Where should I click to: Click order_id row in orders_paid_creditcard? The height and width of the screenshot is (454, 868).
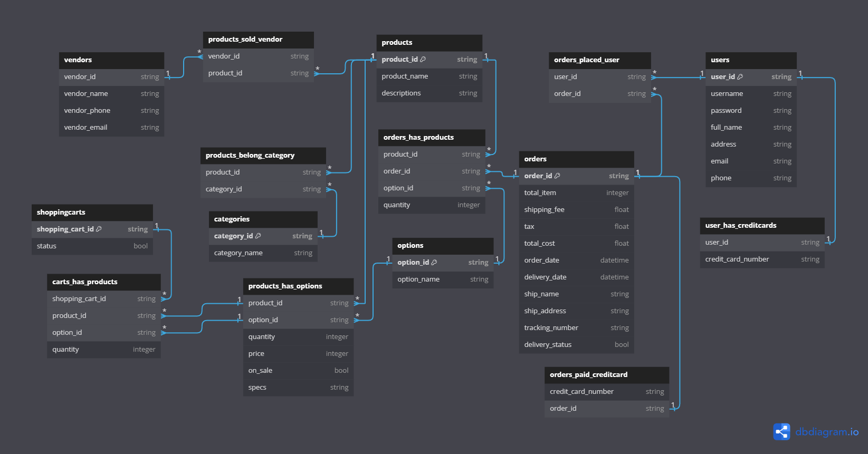click(x=607, y=409)
